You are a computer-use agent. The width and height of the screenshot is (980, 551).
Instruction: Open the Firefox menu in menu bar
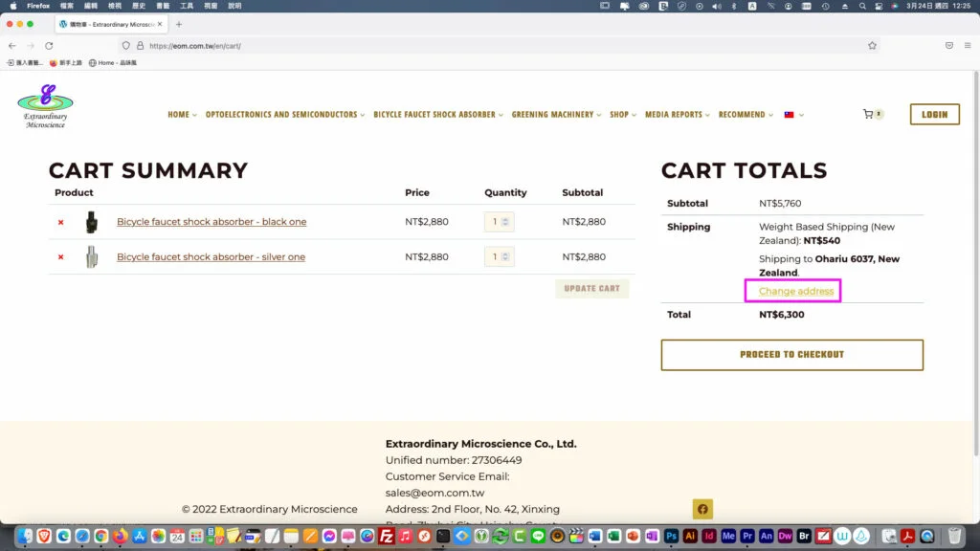click(38, 6)
